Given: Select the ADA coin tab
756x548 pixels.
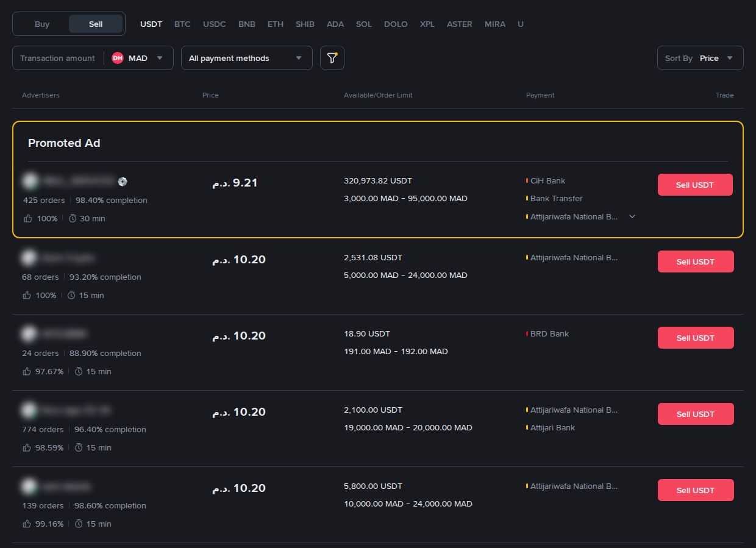Looking at the screenshot, I should click(335, 24).
